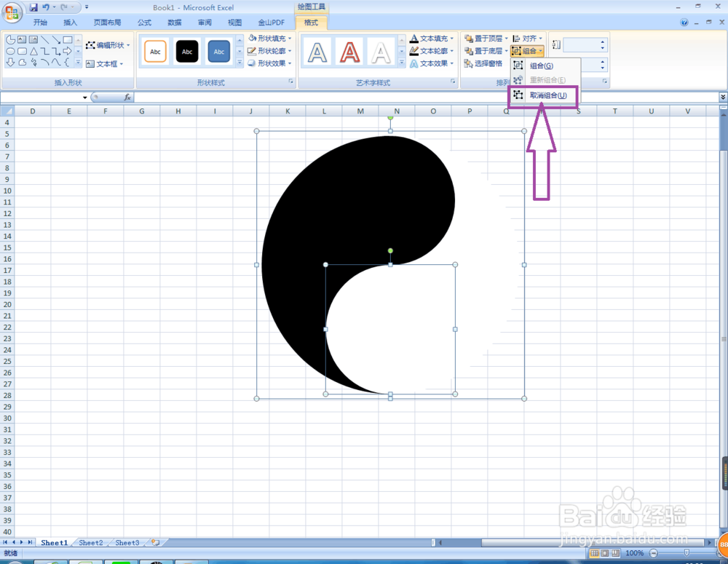
Task: Open 形状填充 shape fill options
Action: point(270,38)
